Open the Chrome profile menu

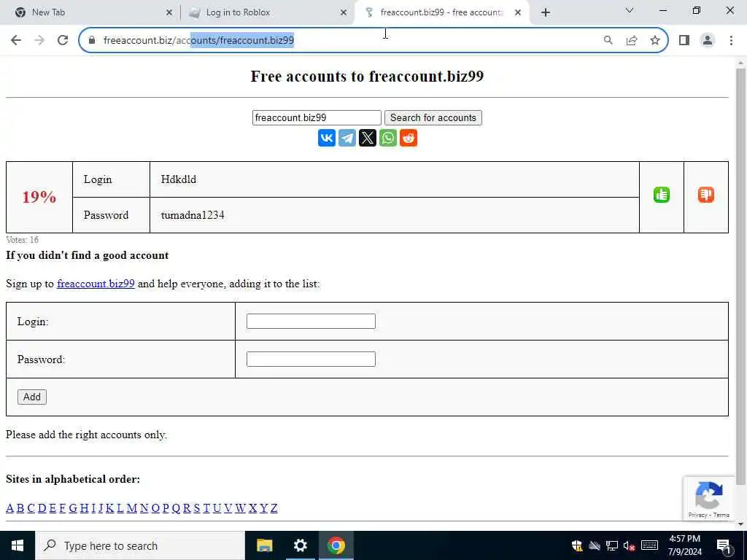pos(708,40)
